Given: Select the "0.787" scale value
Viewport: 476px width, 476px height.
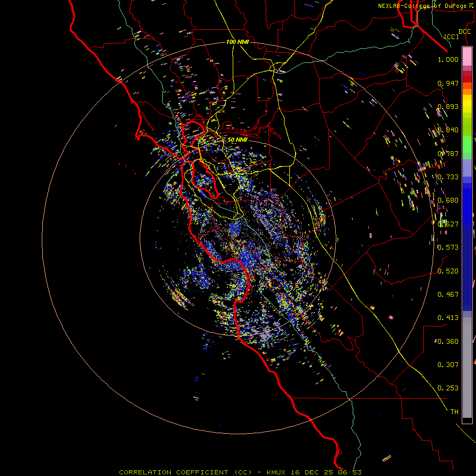Looking at the screenshot, I should point(448,153).
